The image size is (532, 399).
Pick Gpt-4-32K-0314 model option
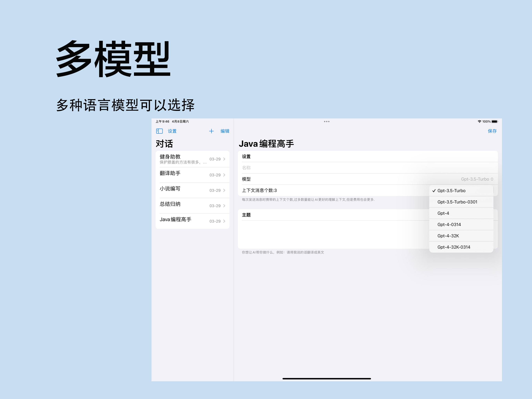[461, 247]
